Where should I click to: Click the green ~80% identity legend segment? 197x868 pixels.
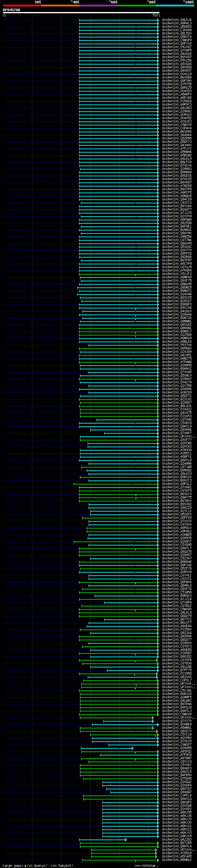[137, 6]
